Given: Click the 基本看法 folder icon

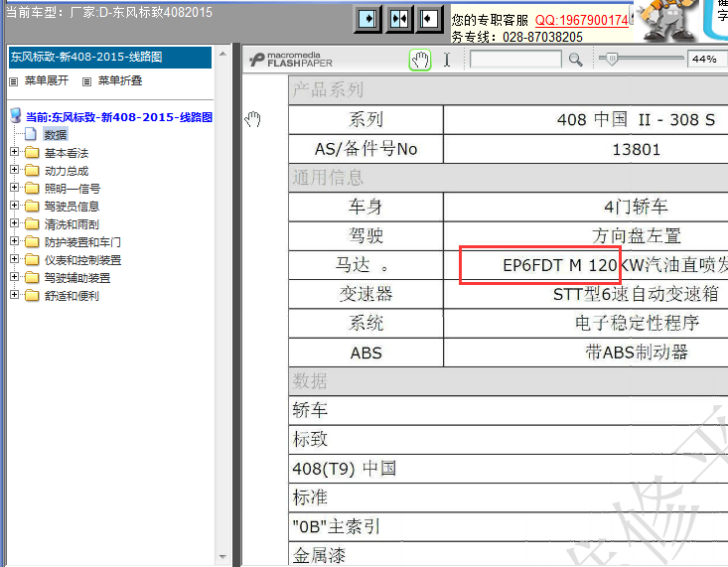Looking at the screenshot, I should coord(32,152).
